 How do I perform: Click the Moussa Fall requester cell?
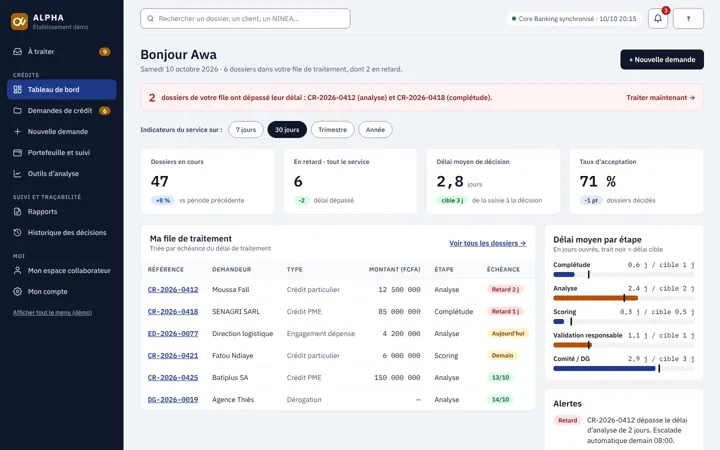(x=231, y=290)
